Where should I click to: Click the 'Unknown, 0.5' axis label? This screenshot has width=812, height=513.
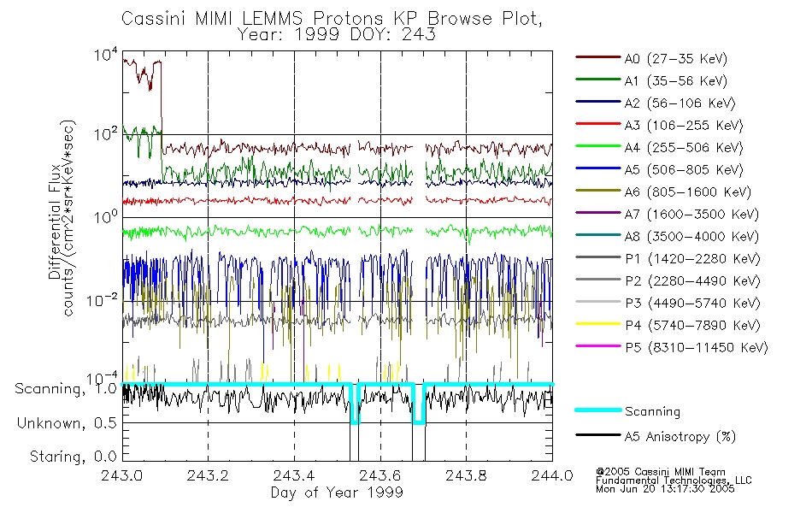pyautogui.click(x=67, y=423)
